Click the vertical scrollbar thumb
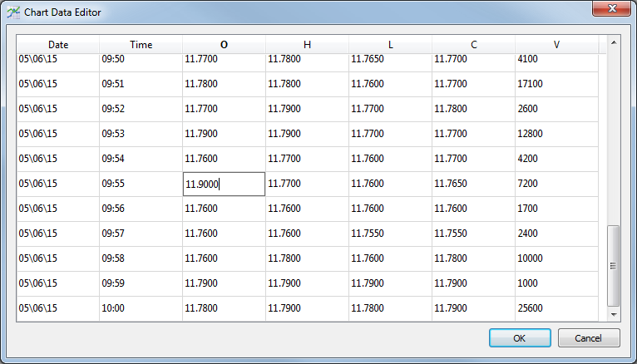637x364 pixels. [x=614, y=264]
